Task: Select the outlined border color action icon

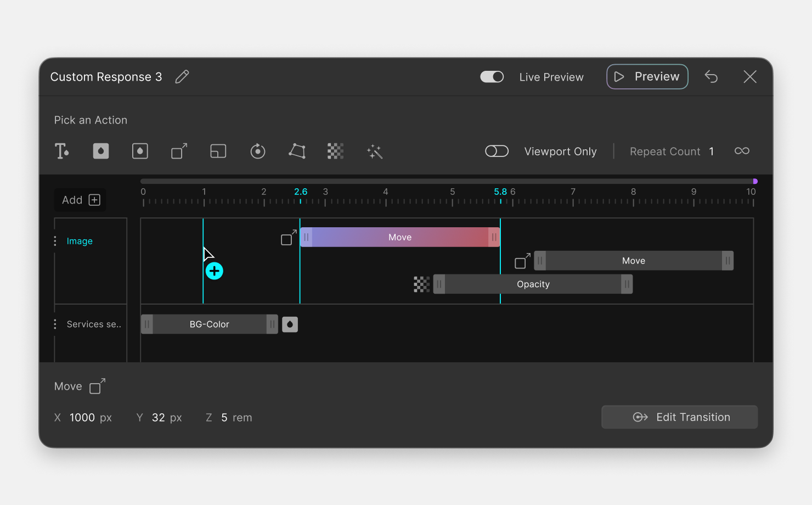Action: coord(140,151)
